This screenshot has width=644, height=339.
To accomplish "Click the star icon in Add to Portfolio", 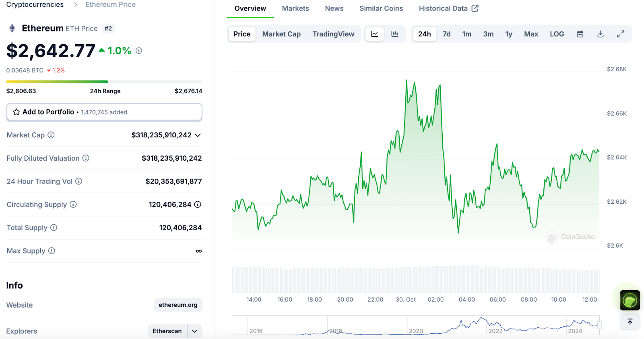I will click(x=17, y=112).
